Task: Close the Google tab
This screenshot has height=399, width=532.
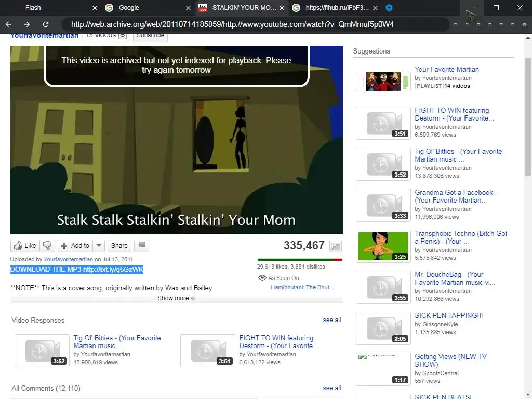Action: [188, 8]
